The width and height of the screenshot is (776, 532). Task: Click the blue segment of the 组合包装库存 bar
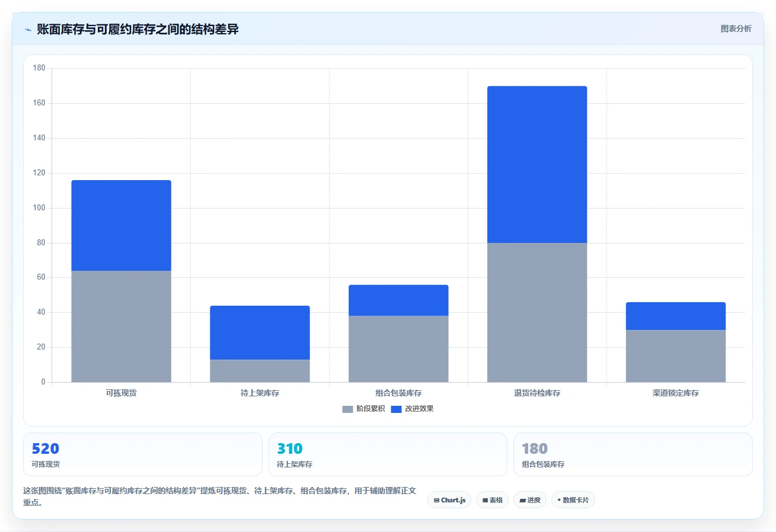(x=398, y=300)
